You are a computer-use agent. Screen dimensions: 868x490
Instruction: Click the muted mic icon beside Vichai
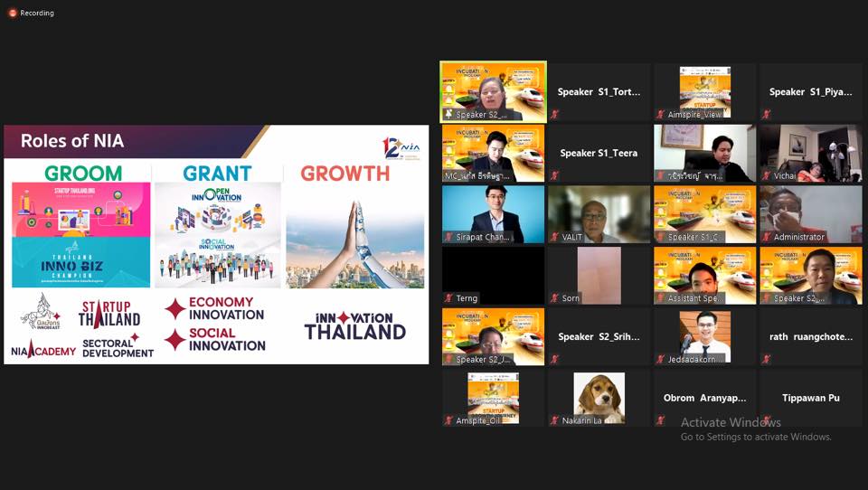tap(766, 175)
